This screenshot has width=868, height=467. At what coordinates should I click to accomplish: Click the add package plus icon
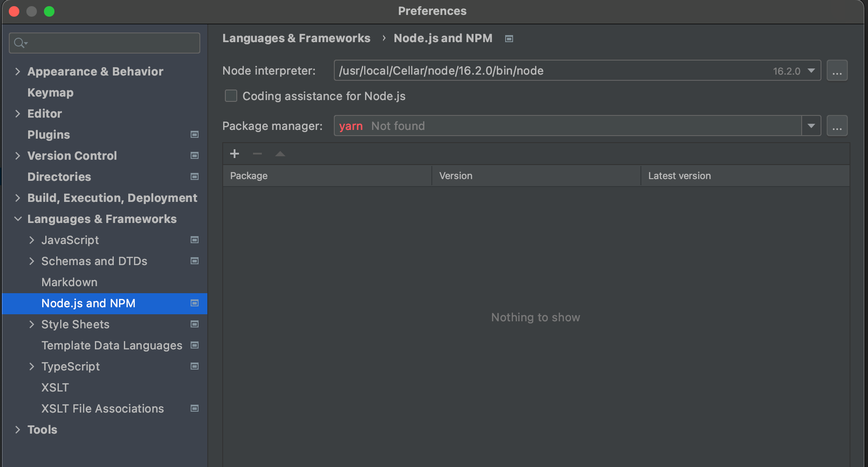click(x=235, y=154)
